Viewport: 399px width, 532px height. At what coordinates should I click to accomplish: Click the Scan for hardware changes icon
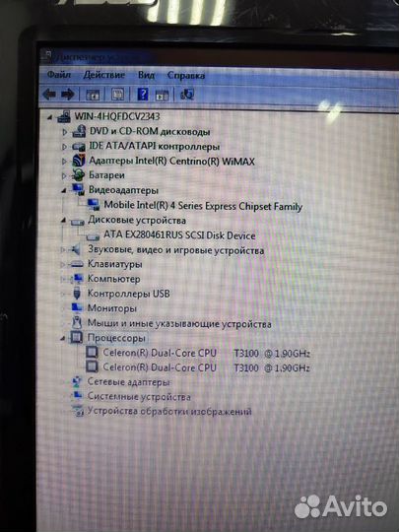(187, 95)
